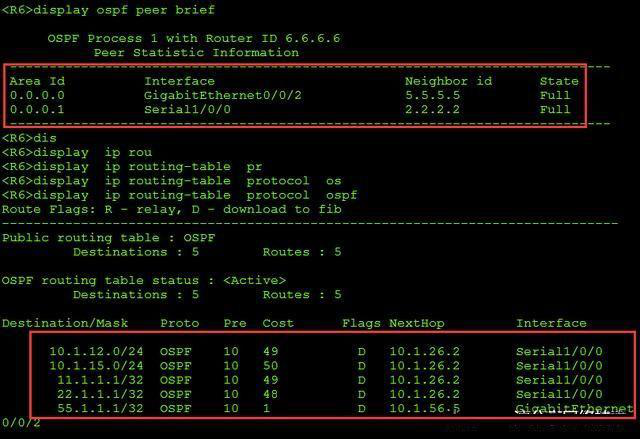Screen dimensions: 640x439
Task: Select destination 22.1.1.1/32
Action: (100, 394)
